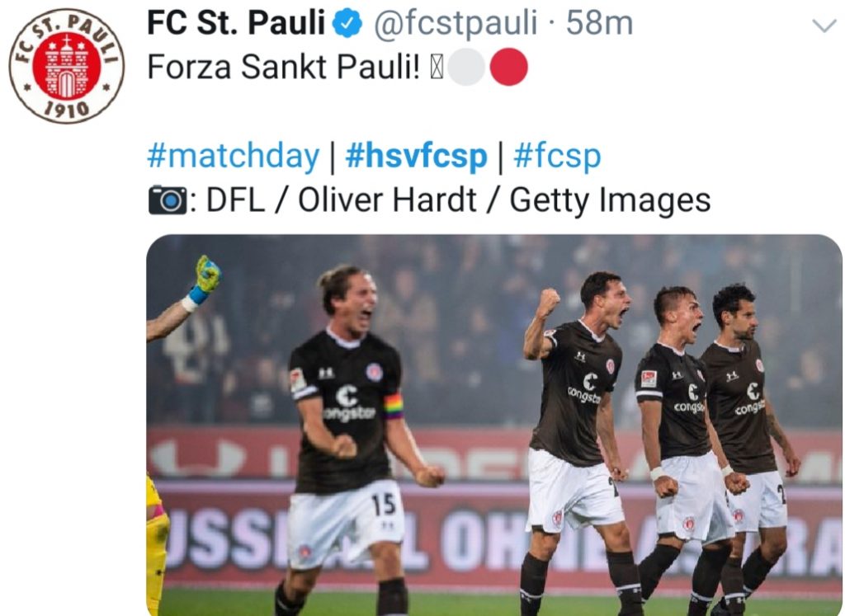Open the FC St. Pauli profile avatar
The width and height of the screenshot is (845, 616).
pyautogui.click(x=67, y=66)
